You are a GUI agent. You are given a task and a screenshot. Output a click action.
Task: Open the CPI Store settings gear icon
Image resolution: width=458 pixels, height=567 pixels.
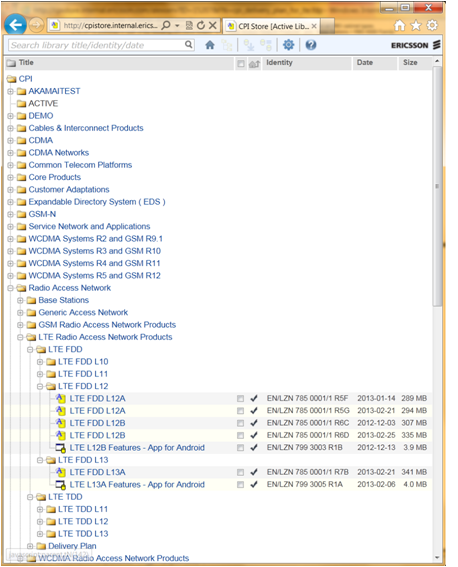(288, 45)
